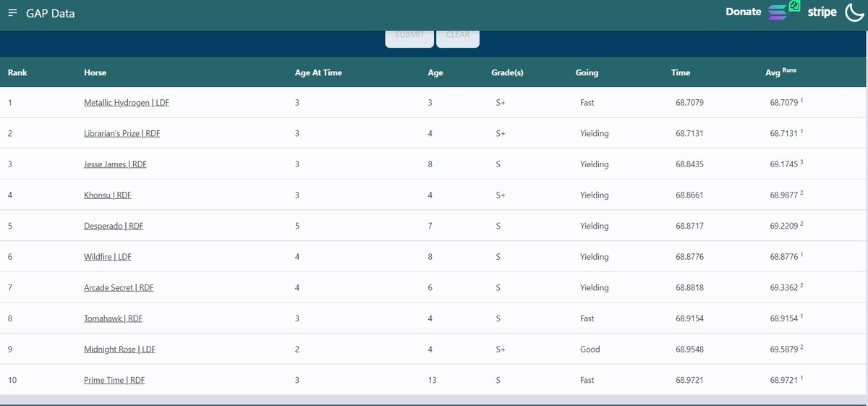
Task: Sort table by Horse column header
Action: click(x=95, y=72)
